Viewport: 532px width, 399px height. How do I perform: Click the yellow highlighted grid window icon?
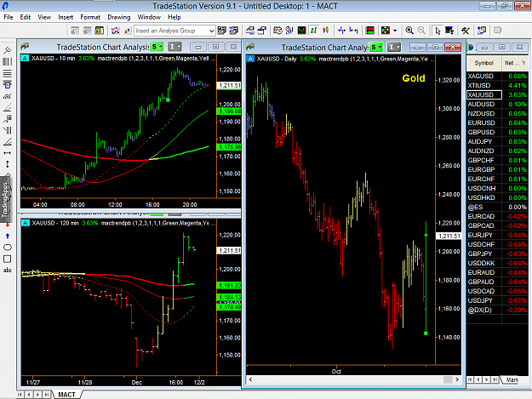99,31
